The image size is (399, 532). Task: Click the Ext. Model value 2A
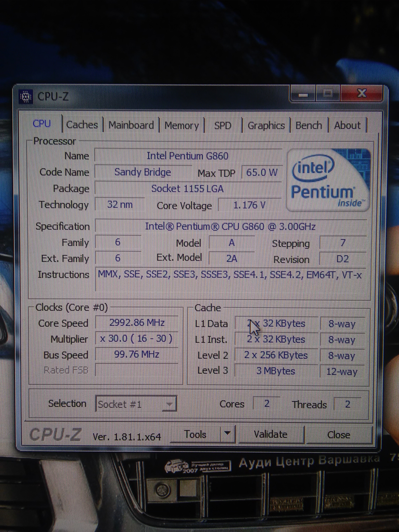coord(232,258)
